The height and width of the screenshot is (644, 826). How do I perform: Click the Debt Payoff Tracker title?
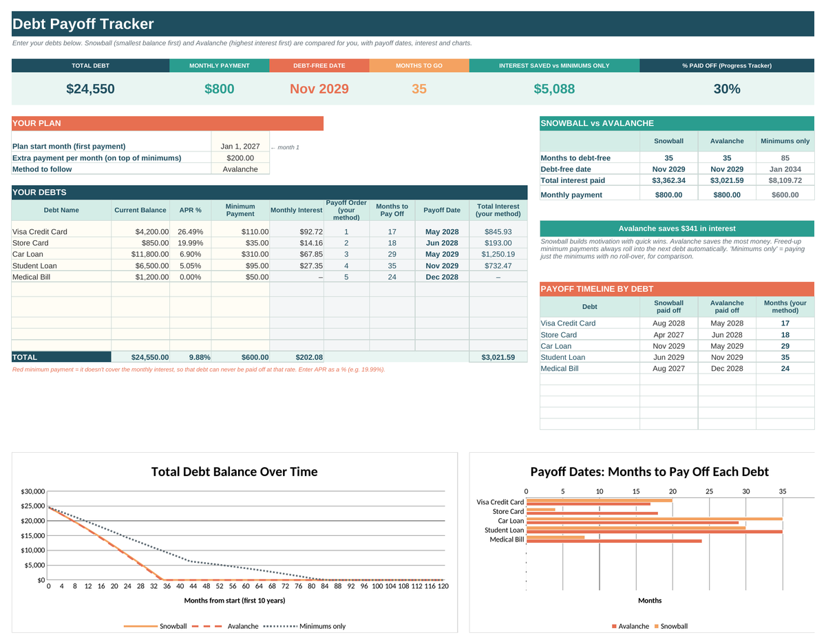(83, 24)
